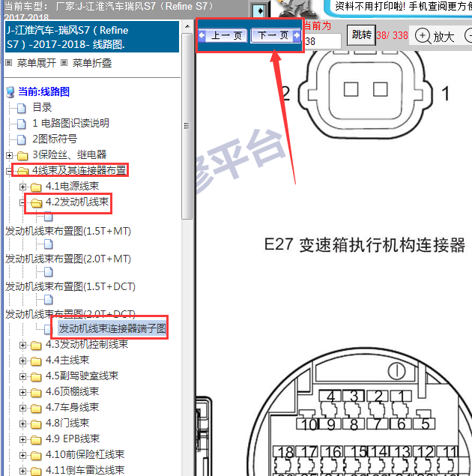This screenshot has height=476, width=472.
Task: Click the 4.1电源线束 folder icon
Action: (36, 187)
